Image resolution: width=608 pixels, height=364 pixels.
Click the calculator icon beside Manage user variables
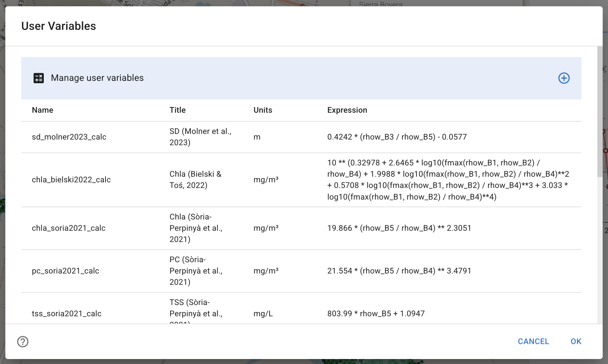click(39, 78)
